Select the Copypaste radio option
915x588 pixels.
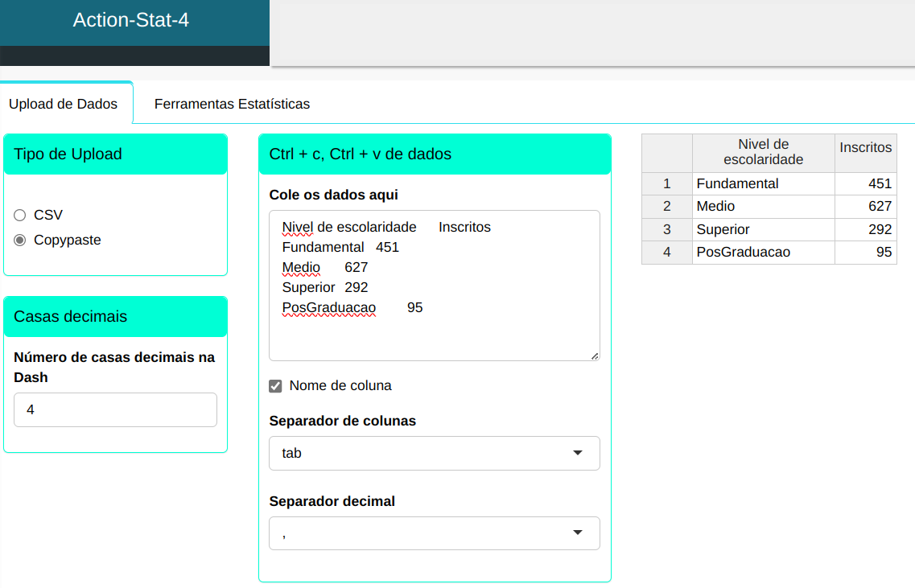click(20, 240)
